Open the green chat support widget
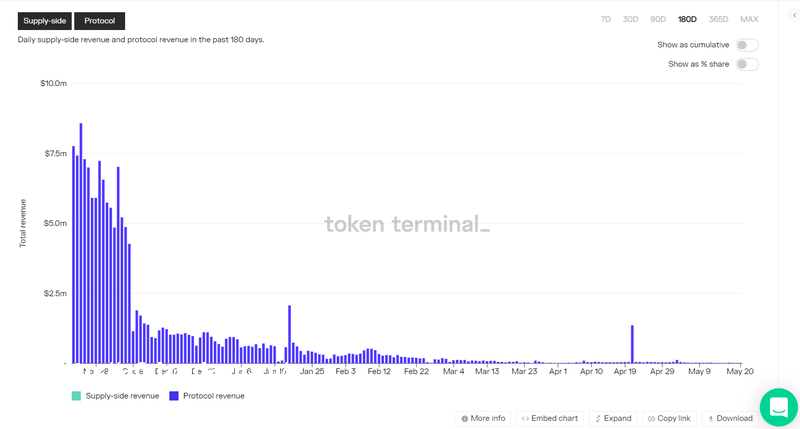 click(x=778, y=407)
